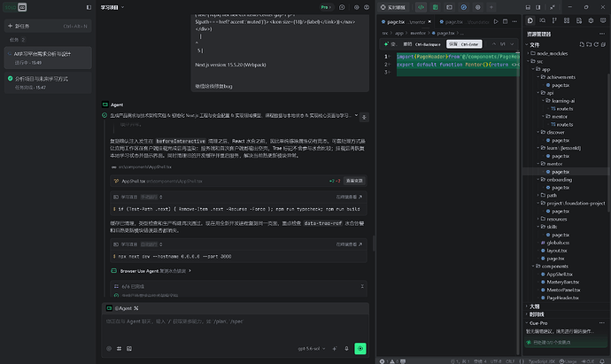Open the code editor view icon
Viewport: 611px width, 364px height.
click(x=421, y=7)
